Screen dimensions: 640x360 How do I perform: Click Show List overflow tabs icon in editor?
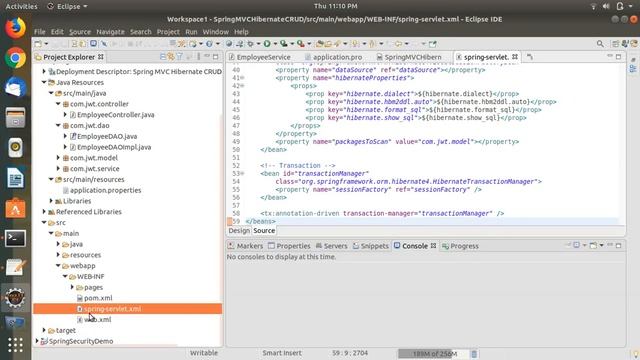[x=530, y=57]
